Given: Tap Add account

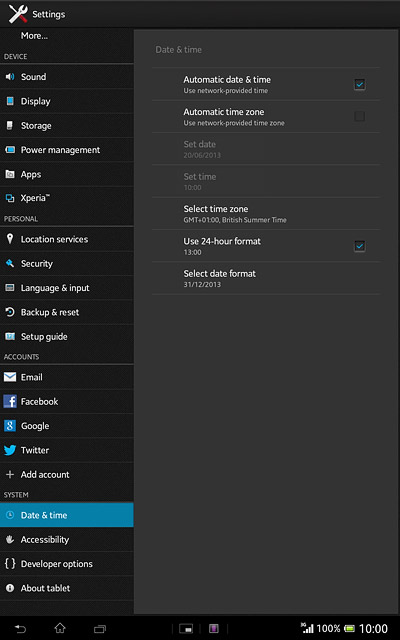Looking at the screenshot, I should [x=67, y=474].
